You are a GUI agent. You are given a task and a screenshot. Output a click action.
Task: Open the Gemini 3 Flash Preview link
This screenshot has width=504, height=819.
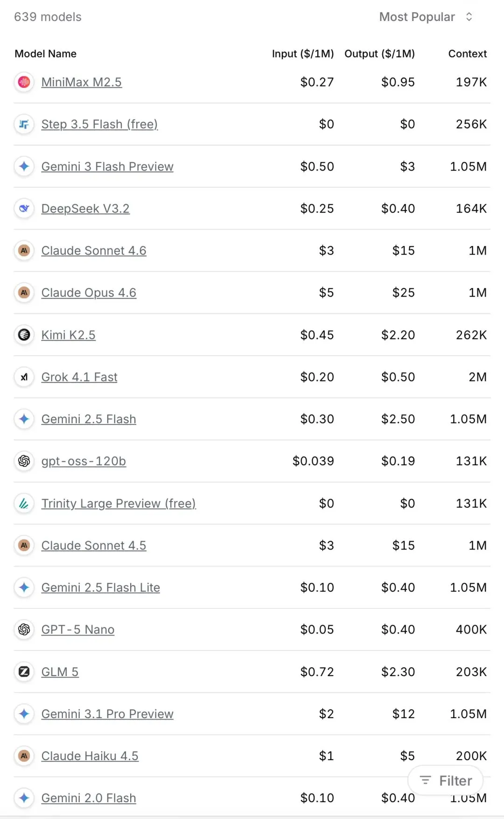tap(107, 167)
